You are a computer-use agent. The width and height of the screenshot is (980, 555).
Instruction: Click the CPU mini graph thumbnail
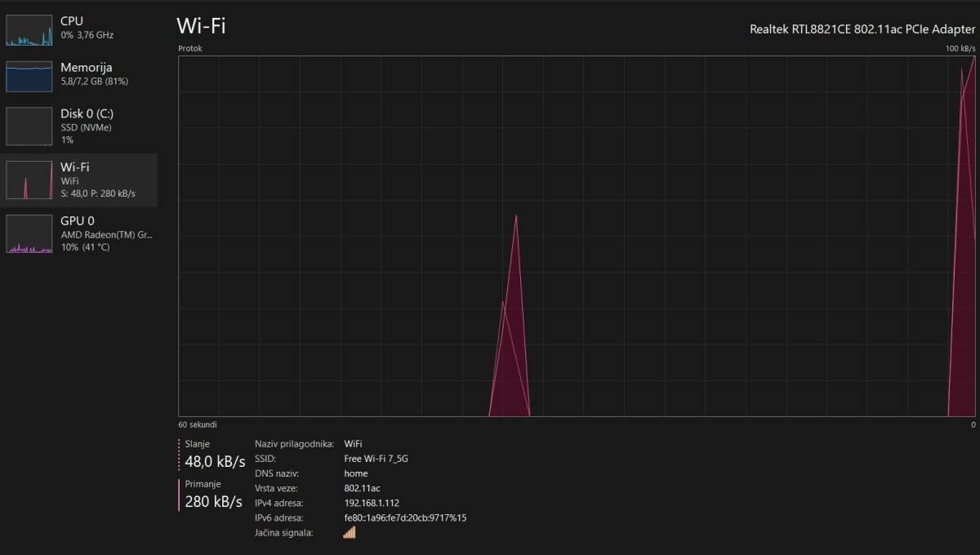pyautogui.click(x=29, y=29)
